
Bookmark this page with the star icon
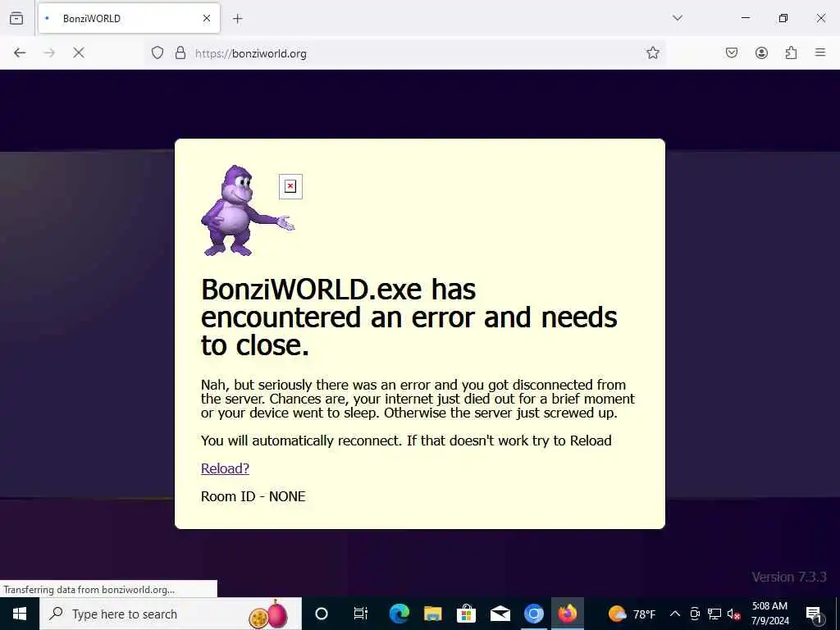pyautogui.click(x=652, y=52)
